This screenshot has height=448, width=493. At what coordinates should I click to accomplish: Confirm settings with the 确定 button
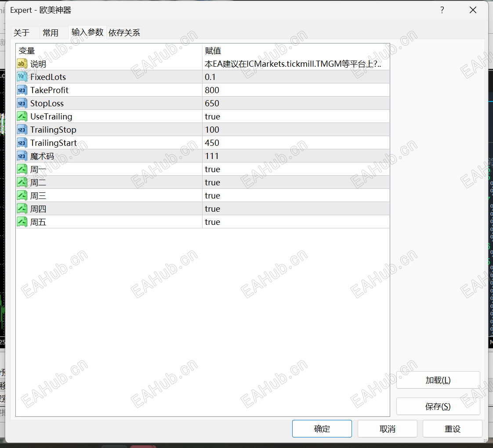[x=322, y=429]
